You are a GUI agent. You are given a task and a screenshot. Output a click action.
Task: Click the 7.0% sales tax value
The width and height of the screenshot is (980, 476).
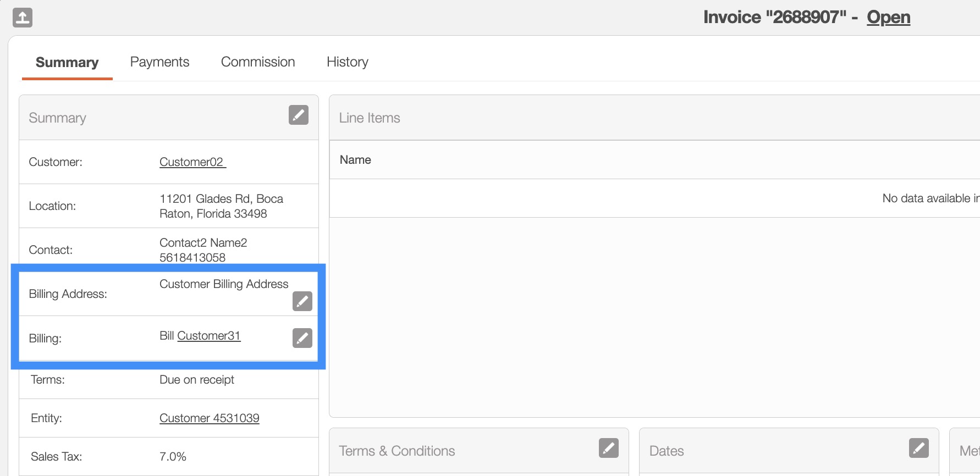tap(173, 457)
